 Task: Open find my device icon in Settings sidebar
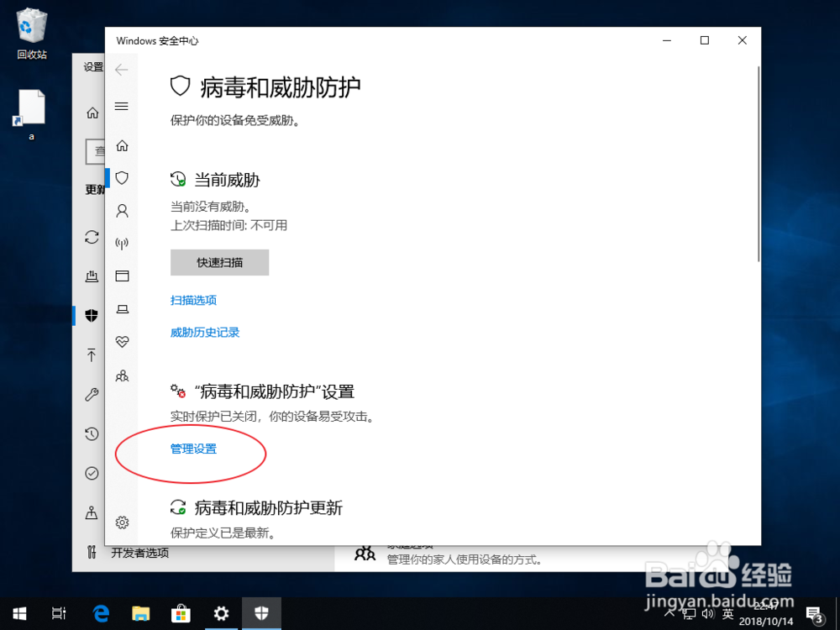tap(92, 512)
